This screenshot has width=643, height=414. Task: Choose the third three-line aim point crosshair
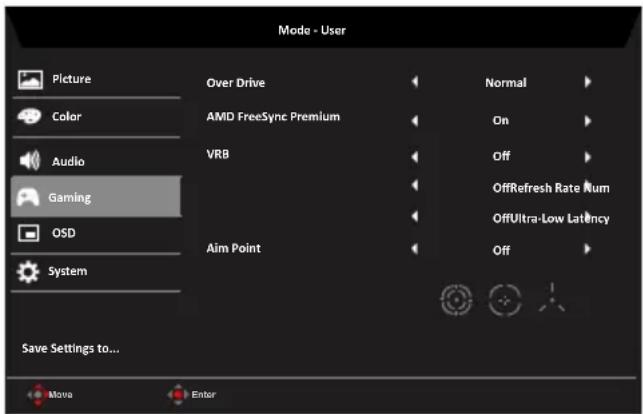tap(552, 298)
